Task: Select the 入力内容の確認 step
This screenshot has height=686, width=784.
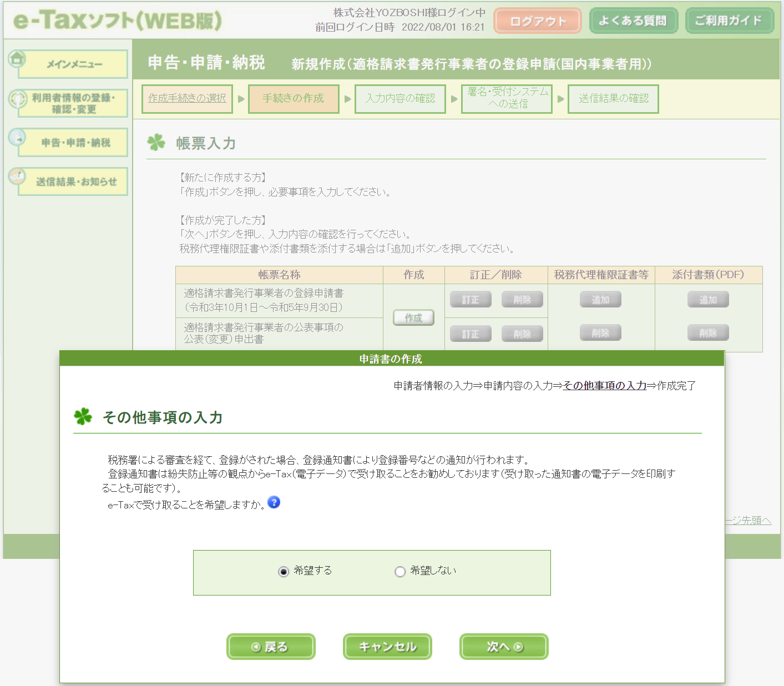Action: coord(400,99)
